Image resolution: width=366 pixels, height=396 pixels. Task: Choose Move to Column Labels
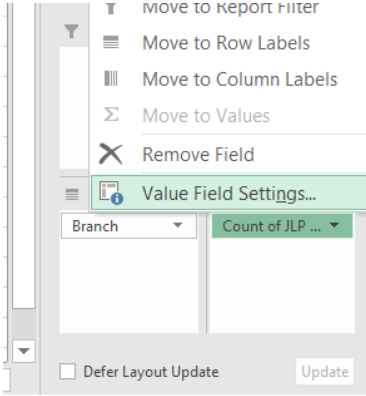pyautogui.click(x=240, y=79)
